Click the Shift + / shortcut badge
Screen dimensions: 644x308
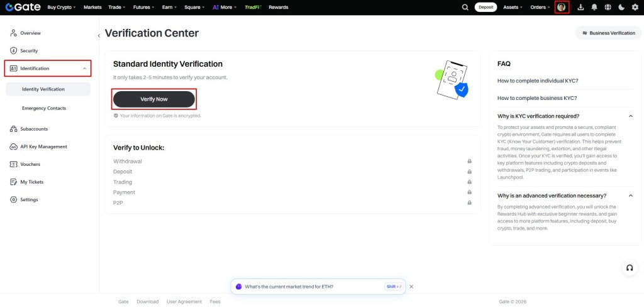click(x=394, y=287)
